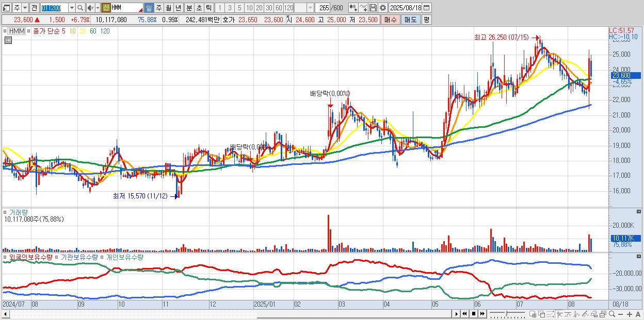Screen dimensions: 644x320
Task: Select interval 3 button
Action: [x=230, y=8]
